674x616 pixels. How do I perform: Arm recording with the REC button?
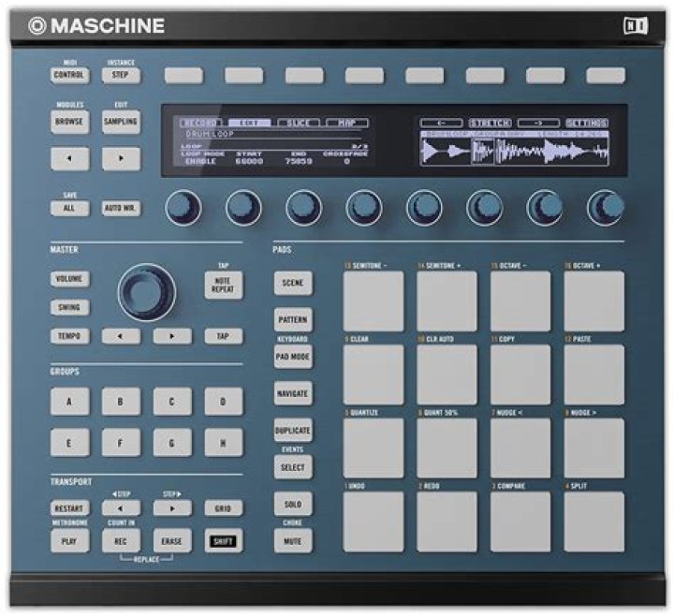pos(121,541)
